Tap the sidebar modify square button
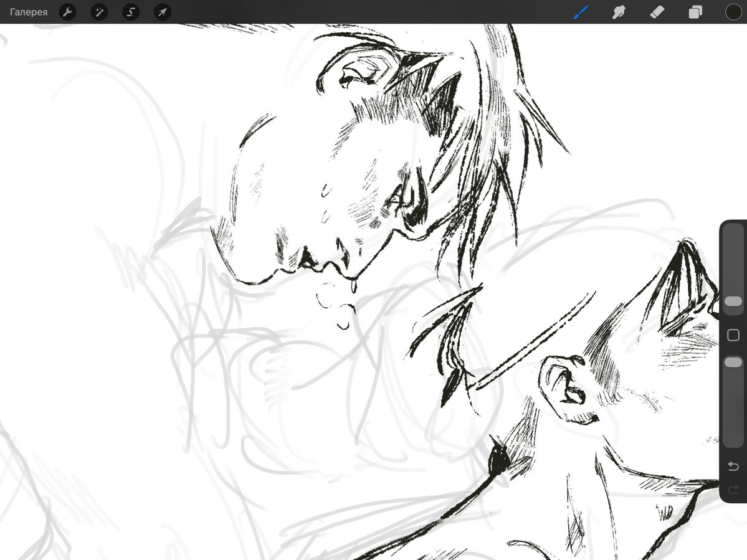 pyautogui.click(x=733, y=335)
